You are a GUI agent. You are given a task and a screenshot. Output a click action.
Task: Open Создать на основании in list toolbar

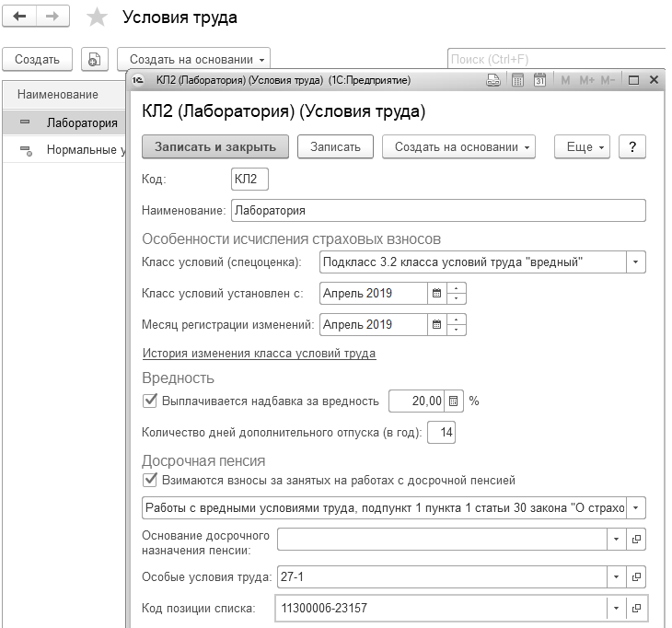point(193,59)
